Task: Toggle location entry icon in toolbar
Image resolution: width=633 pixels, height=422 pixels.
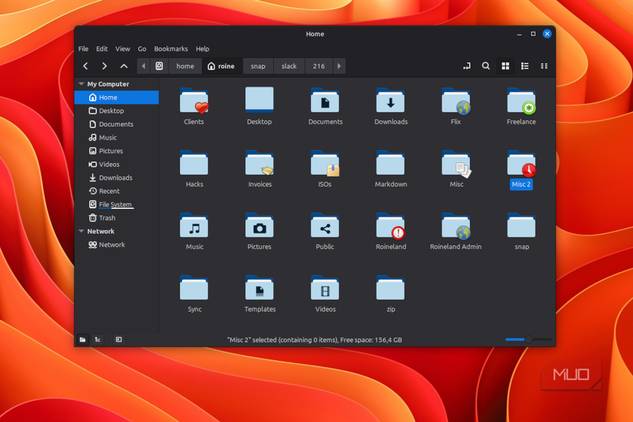Action: tap(467, 66)
